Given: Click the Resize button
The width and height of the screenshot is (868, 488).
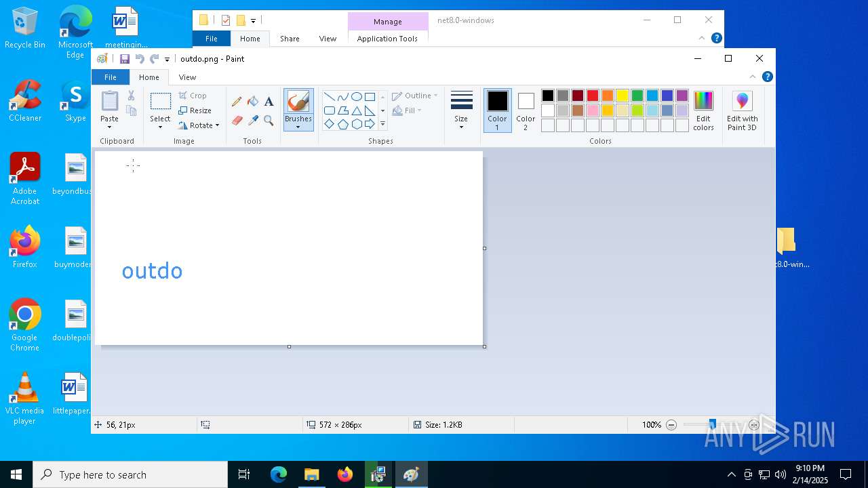Looking at the screenshot, I should click(x=195, y=110).
